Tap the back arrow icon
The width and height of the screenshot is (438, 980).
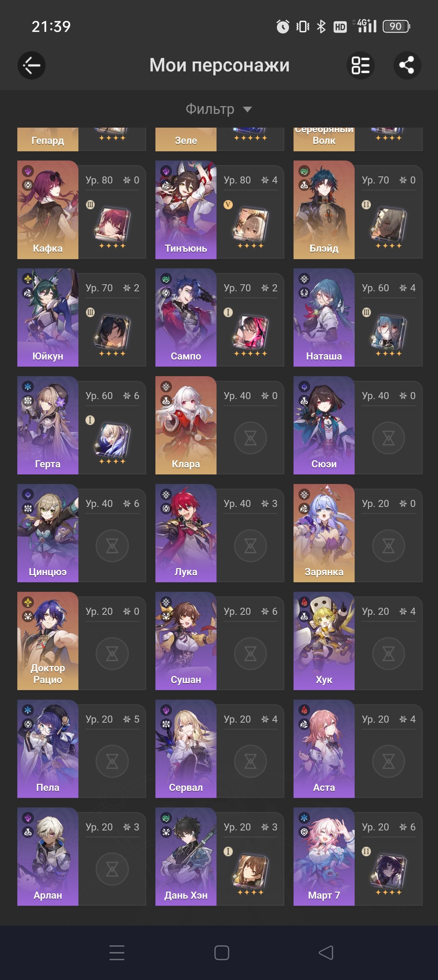coord(31,65)
